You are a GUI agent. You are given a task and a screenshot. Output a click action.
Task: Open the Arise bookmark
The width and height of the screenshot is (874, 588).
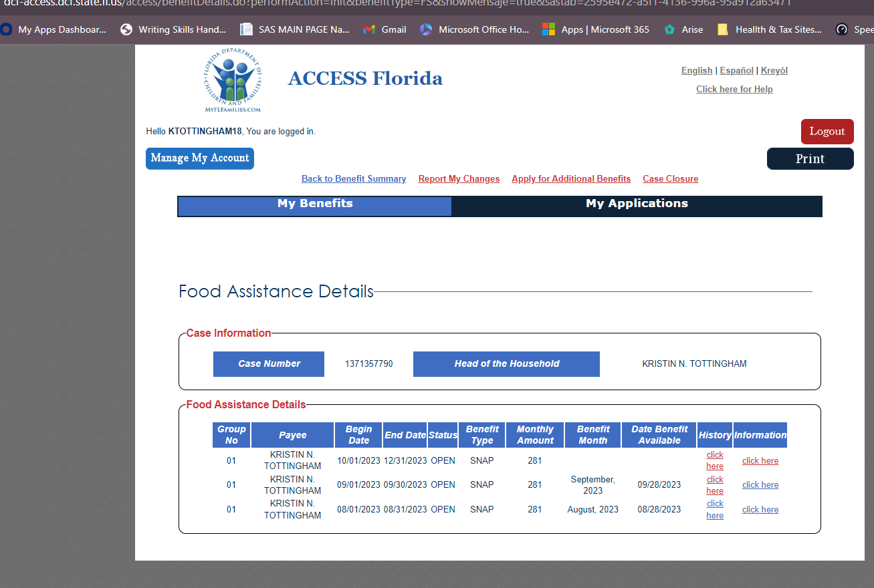point(683,29)
